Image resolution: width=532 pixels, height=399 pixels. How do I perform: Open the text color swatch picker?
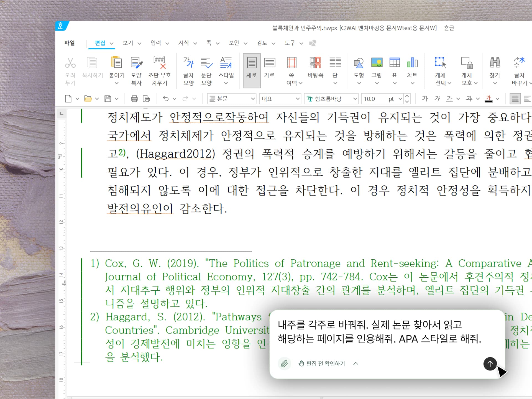pyautogui.click(x=489, y=99)
